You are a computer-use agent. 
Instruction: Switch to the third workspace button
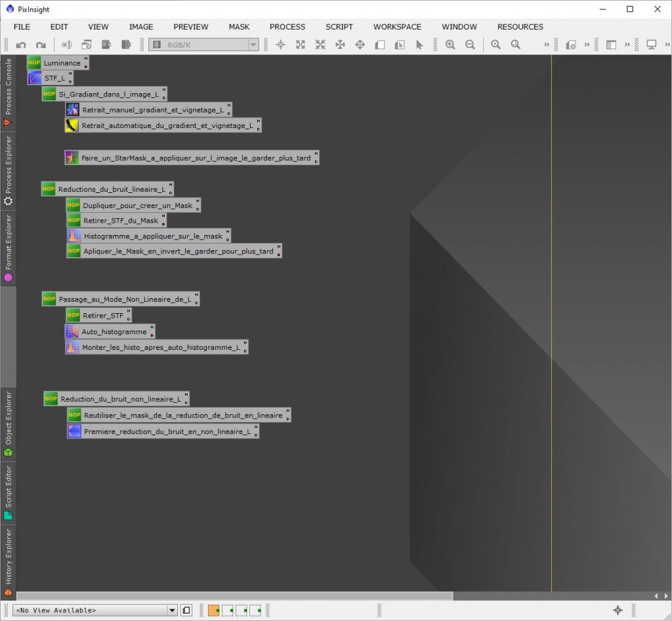coord(241,610)
